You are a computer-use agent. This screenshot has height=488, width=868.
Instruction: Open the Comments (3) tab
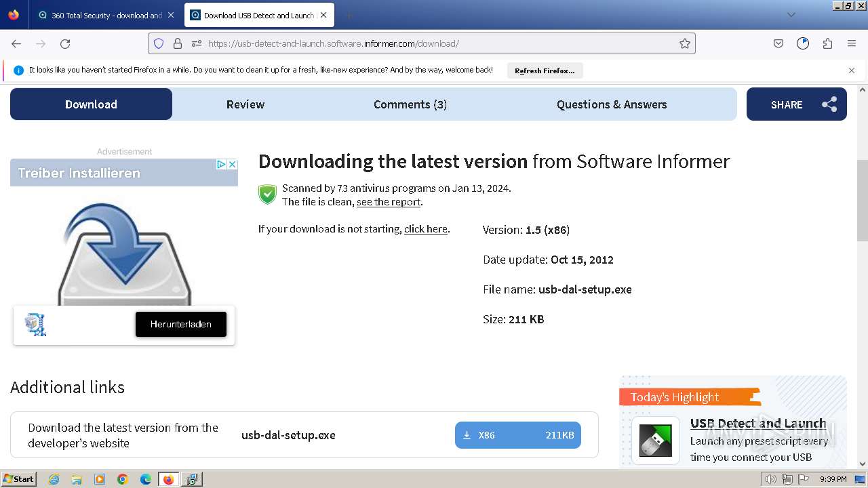coord(410,104)
